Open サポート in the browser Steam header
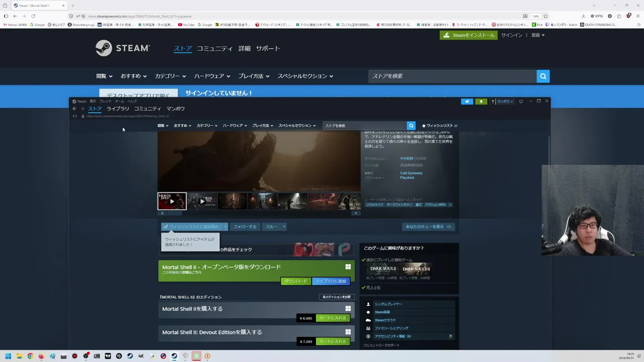 click(x=268, y=48)
